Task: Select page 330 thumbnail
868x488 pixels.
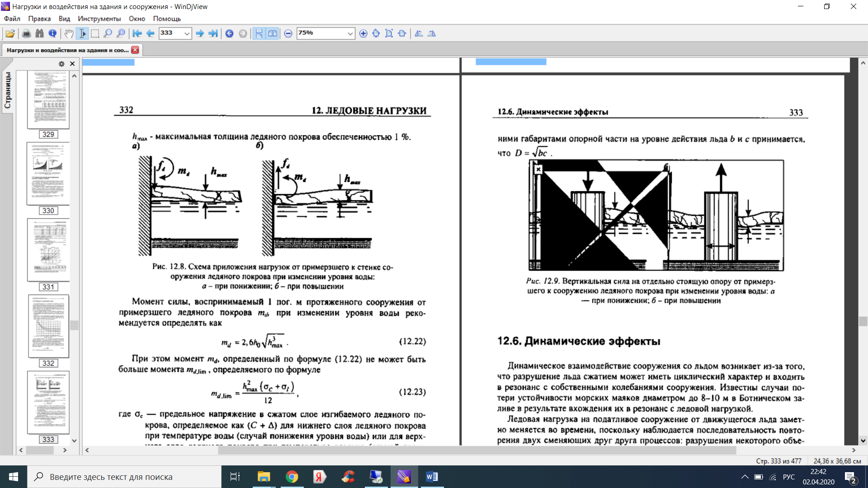Action: click(x=48, y=174)
